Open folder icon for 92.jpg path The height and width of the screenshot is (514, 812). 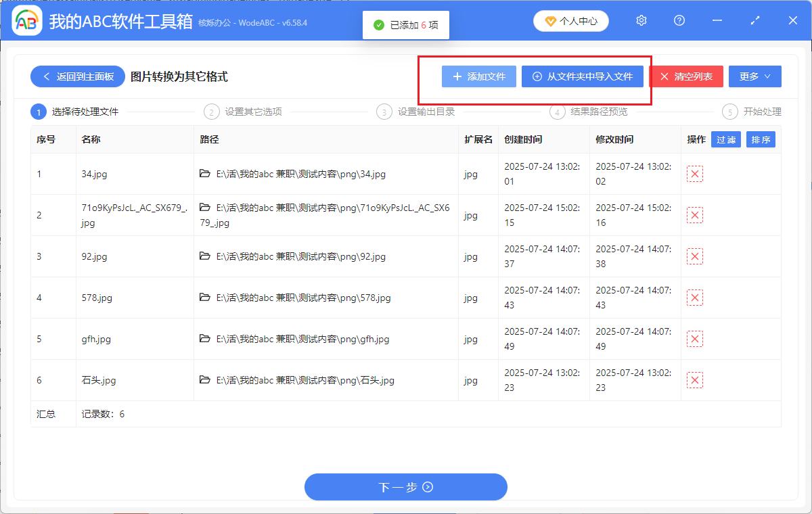tap(205, 256)
